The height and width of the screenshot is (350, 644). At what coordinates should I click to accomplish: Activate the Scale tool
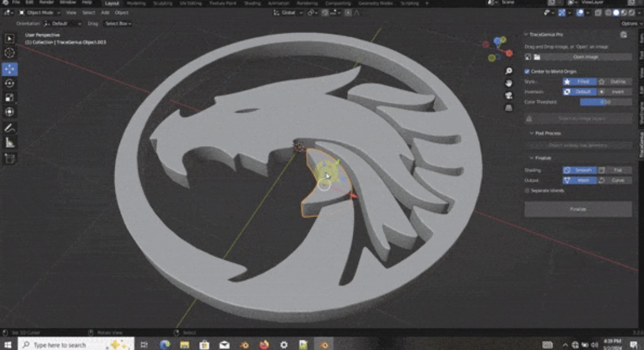tap(10, 97)
